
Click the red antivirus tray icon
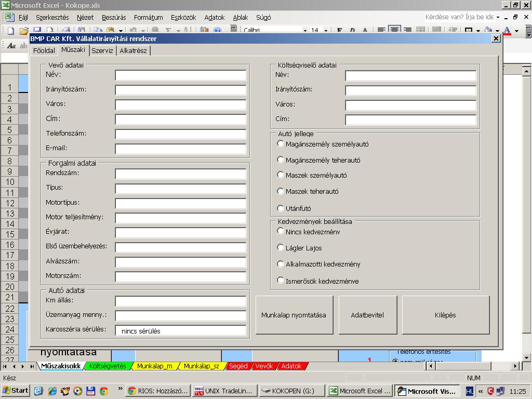coord(490,391)
